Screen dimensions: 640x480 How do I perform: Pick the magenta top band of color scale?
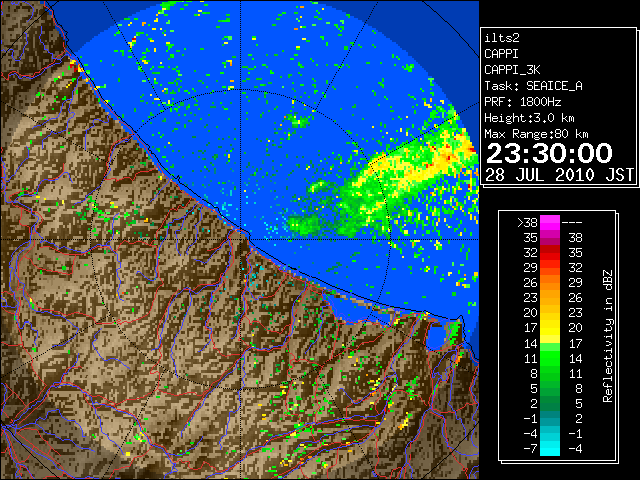(x=550, y=223)
